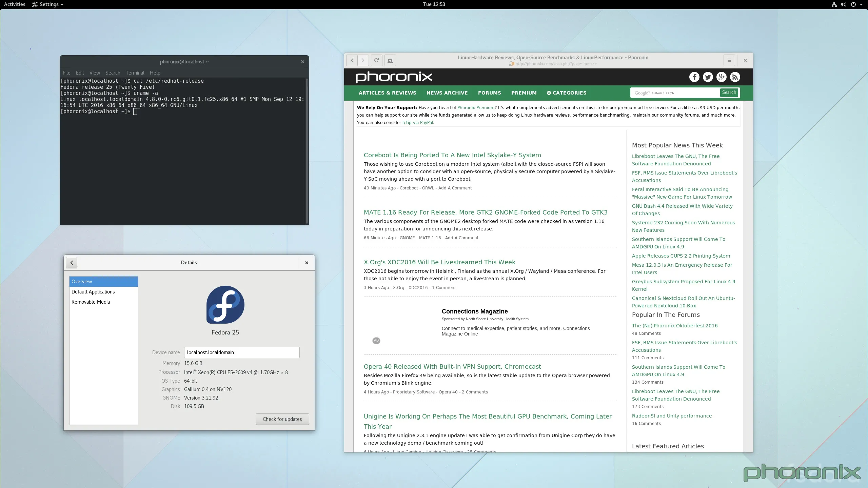The image size is (868, 488).
Task: Open Phoronix Facebook page icon
Action: pos(694,77)
